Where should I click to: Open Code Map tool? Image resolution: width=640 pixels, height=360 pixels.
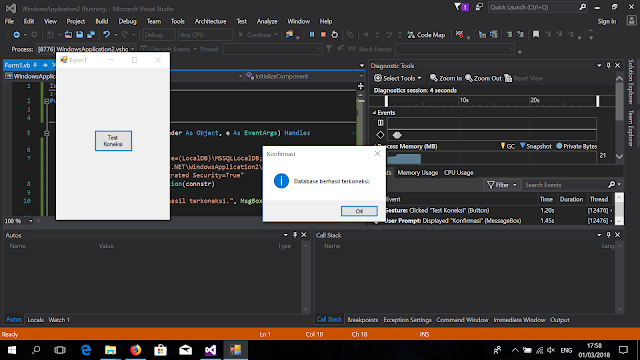tap(426, 35)
